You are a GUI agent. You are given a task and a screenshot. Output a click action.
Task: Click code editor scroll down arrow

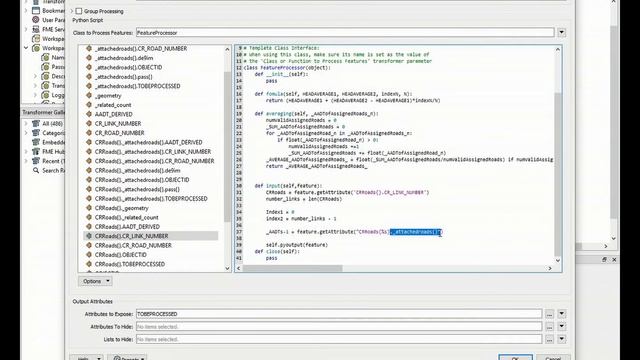558,260
